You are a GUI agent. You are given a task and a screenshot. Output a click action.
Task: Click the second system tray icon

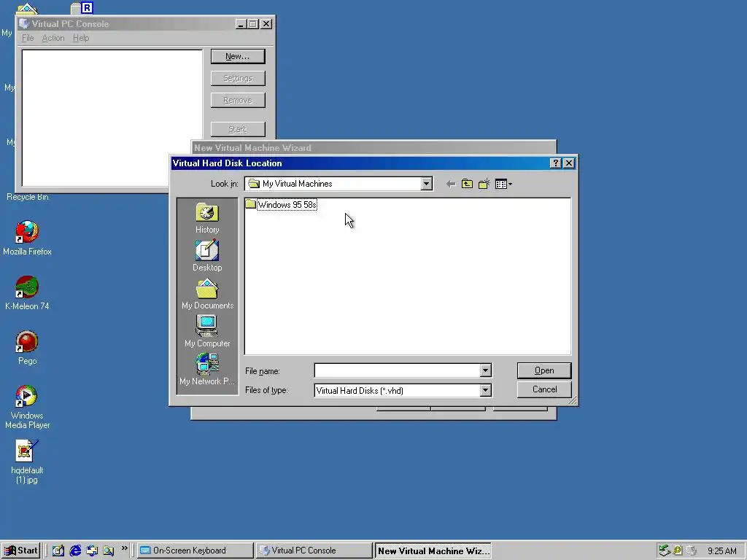(678, 551)
